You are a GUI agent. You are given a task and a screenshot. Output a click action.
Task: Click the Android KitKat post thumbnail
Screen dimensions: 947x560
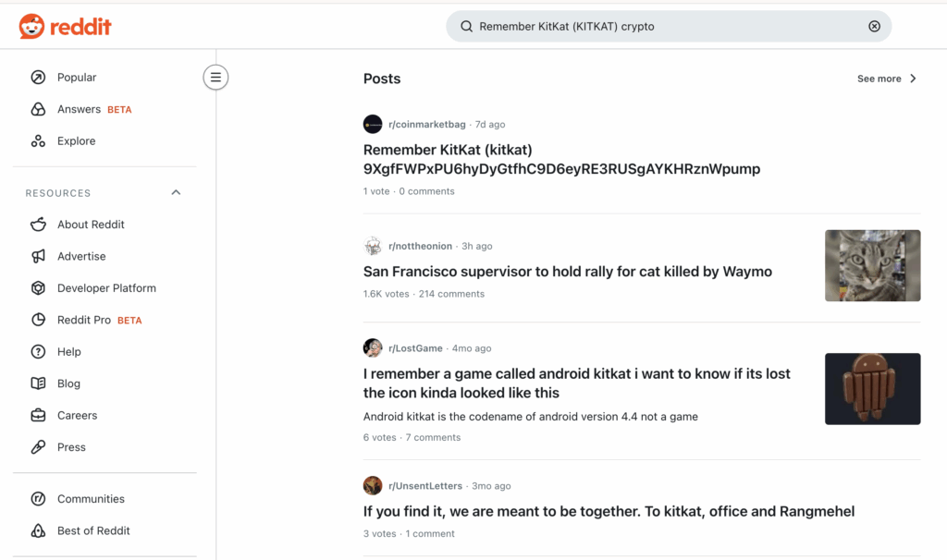tap(872, 389)
